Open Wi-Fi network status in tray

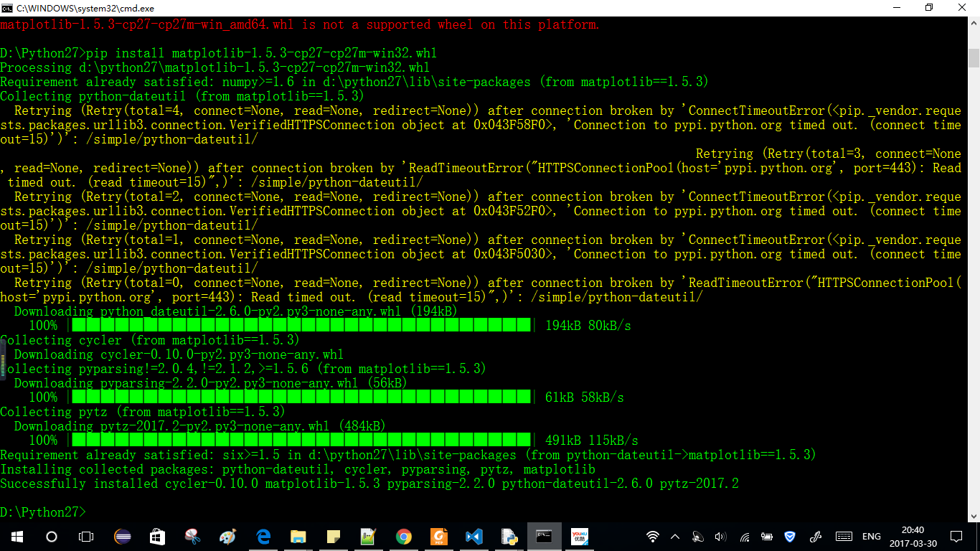[x=653, y=536]
